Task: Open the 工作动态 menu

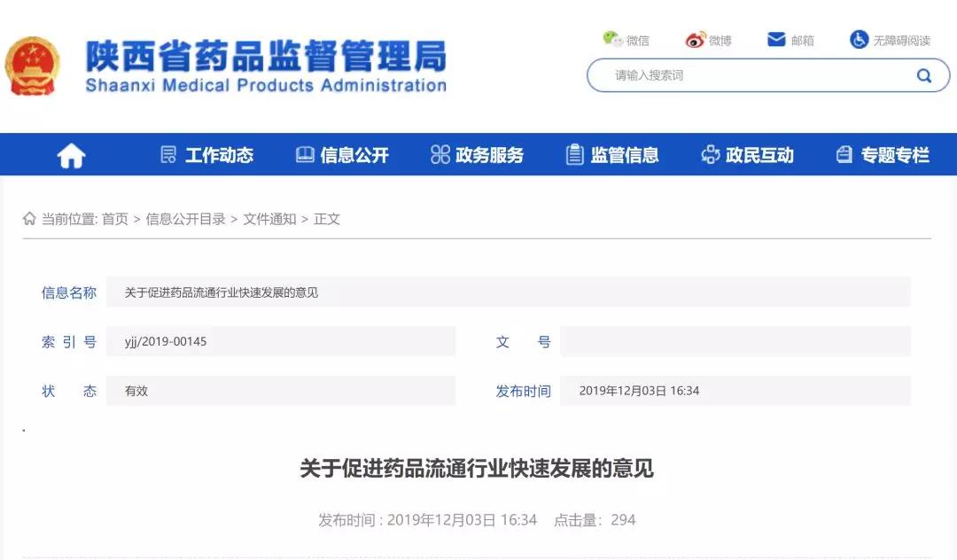Action: tap(206, 155)
